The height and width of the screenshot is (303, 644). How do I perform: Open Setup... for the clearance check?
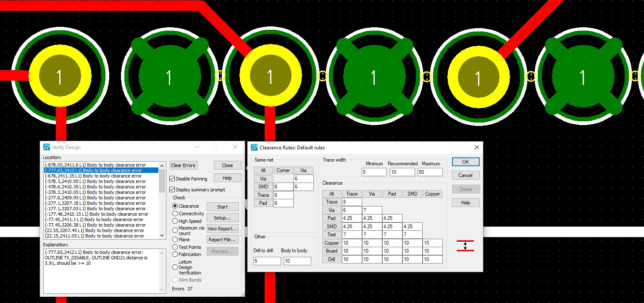222,218
